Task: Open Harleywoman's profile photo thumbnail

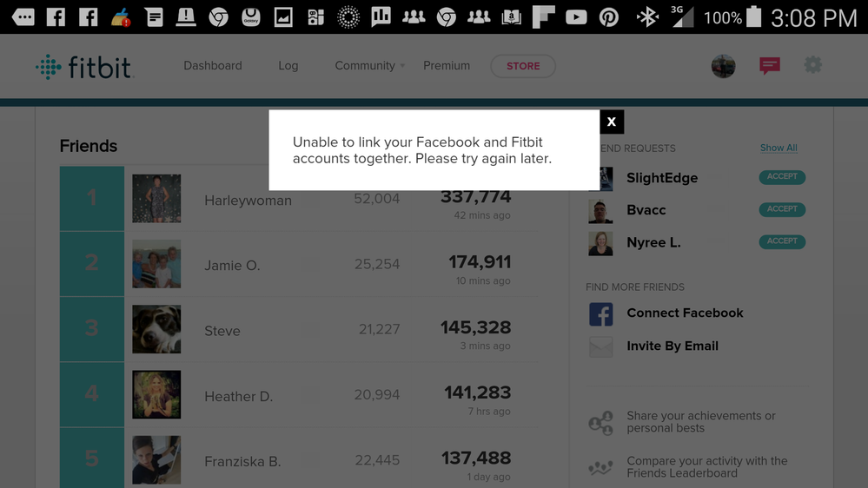Action: pos(156,199)
